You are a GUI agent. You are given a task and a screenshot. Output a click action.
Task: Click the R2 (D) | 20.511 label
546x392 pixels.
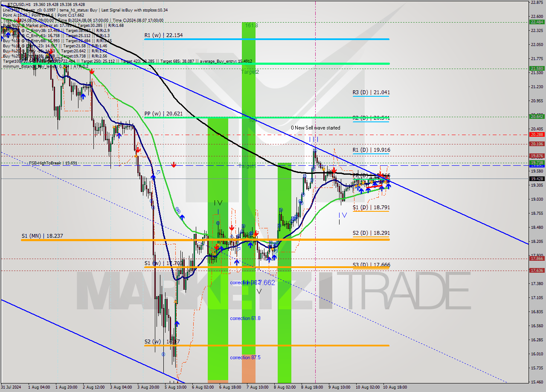[x=371, y=118]
